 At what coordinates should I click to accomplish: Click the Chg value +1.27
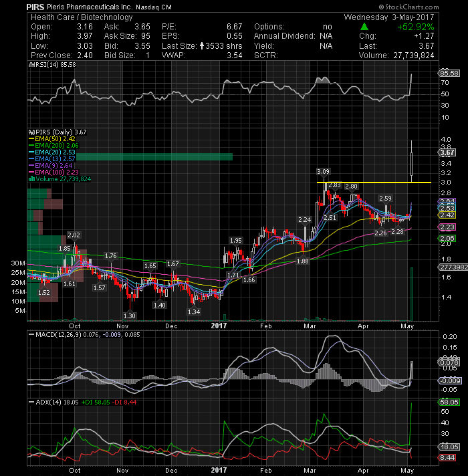[x=425, y=36]
